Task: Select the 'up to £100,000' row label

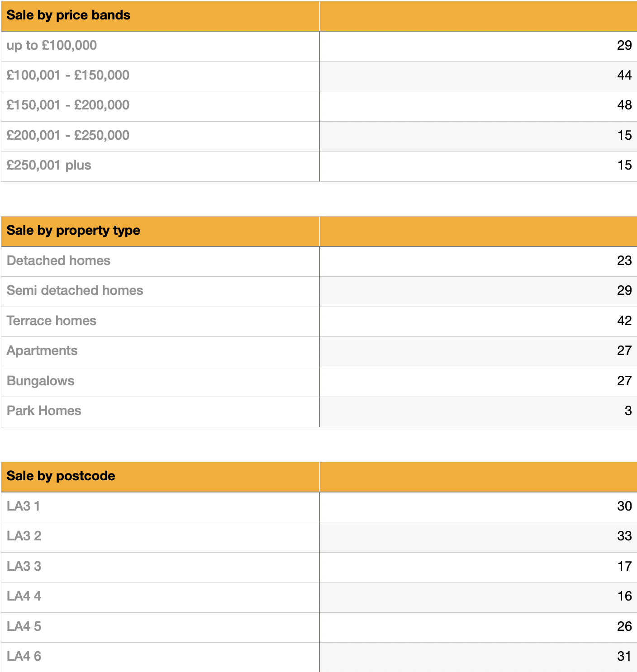Action: pos(52,46)
